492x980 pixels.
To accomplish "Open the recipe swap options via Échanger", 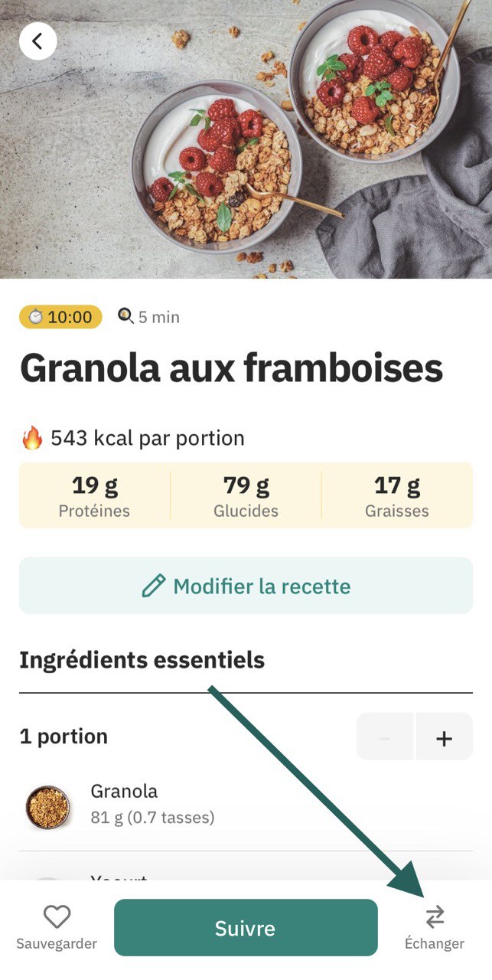I will 435,928.
